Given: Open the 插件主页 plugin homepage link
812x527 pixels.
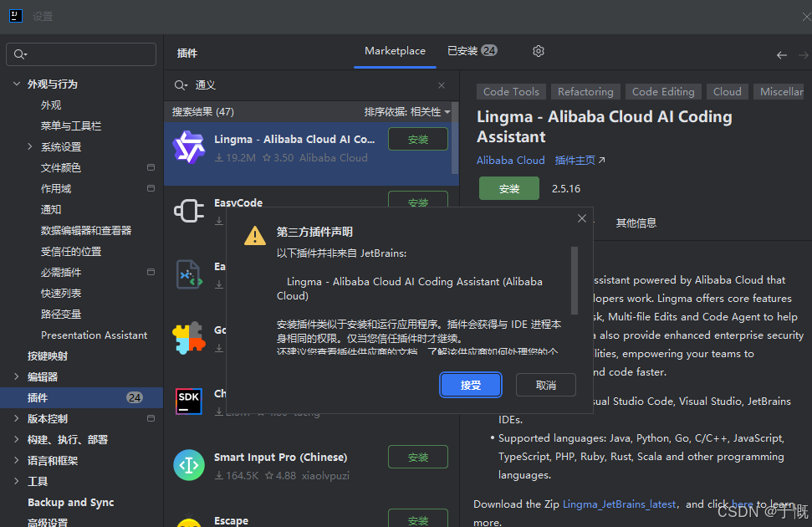Looking at the screenshot, I should tap(580, 161).
